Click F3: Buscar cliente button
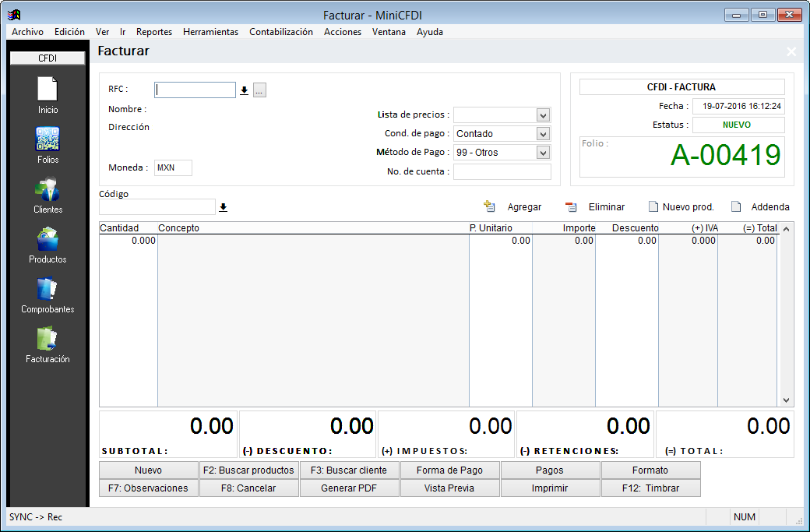 349,470
